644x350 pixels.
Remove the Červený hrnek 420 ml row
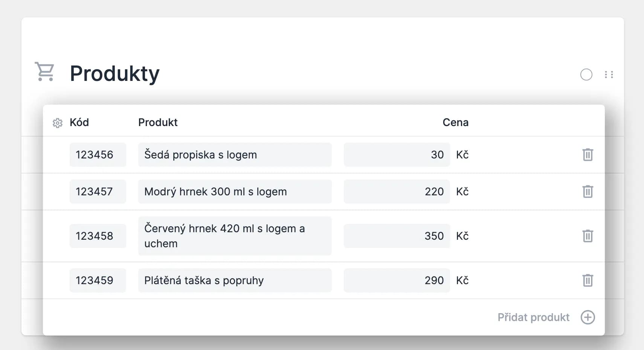click(588, 236)
